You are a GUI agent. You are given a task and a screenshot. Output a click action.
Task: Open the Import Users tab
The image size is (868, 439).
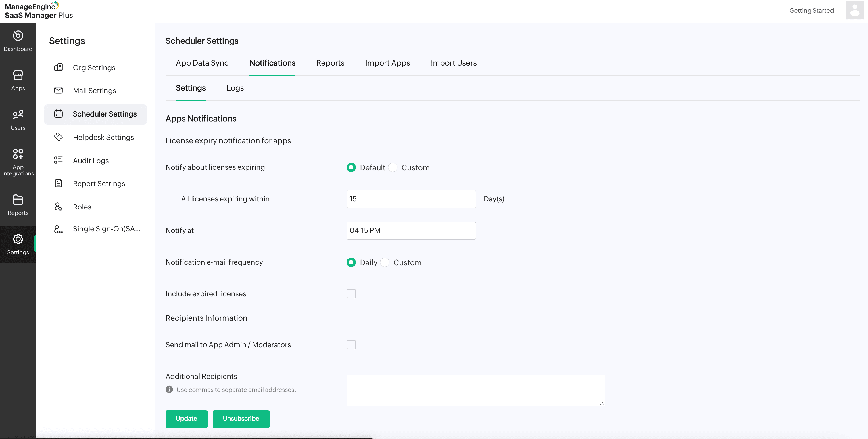[453, 63]
